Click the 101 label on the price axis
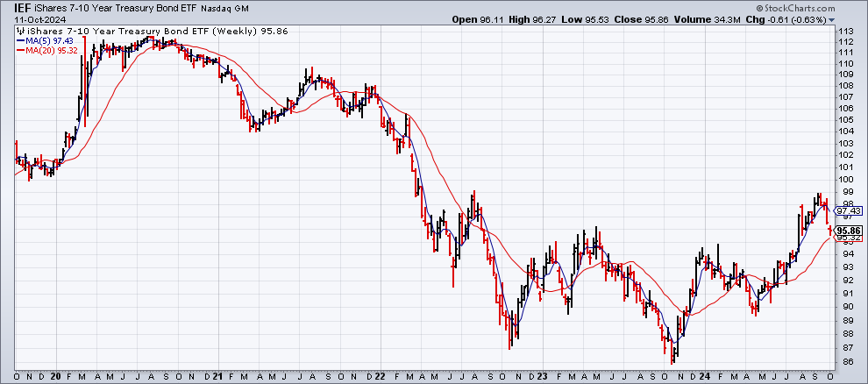868x384 pixels. pyautogui.click(x=844, y=167)
